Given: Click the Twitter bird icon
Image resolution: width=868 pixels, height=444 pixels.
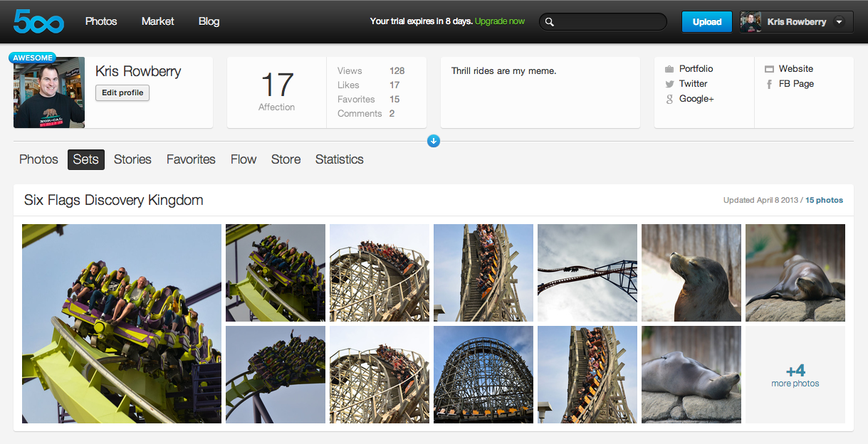Looking at the screenshot, I should (669, 84).
